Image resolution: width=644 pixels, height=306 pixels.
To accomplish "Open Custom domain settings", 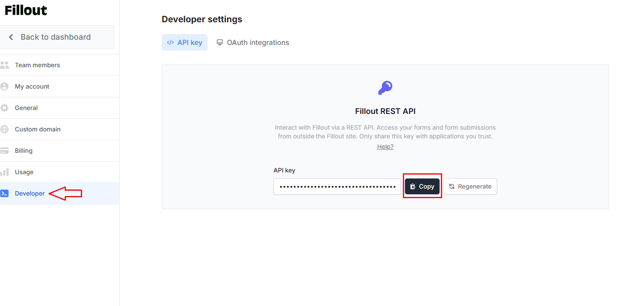I will 59,129.
